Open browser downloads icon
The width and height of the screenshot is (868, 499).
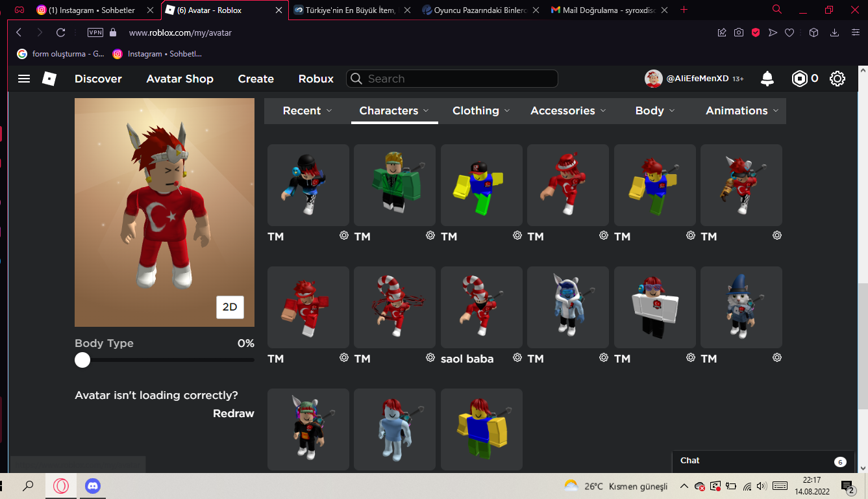(x=835, y=32)
